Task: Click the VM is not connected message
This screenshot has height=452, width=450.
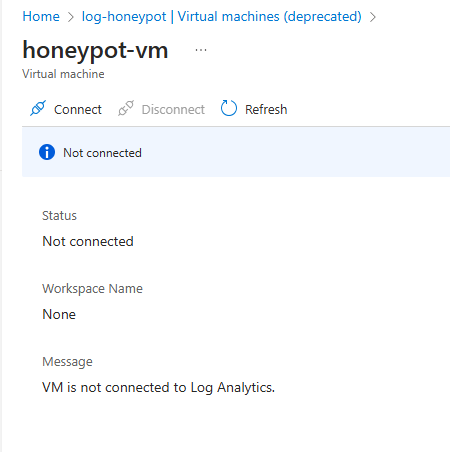Action: 159,388
